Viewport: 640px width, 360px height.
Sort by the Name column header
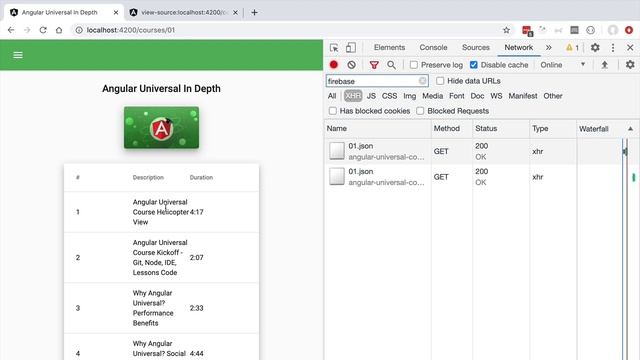click(378, 129)
